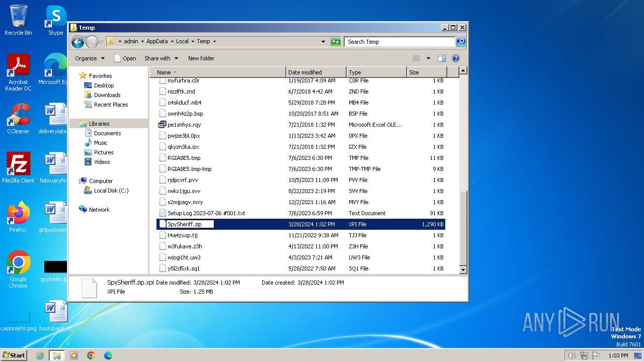This screenshot has width=644, height=362.
Task: Open FileZilla Client desktop shortcut
Action: point(18,168)
